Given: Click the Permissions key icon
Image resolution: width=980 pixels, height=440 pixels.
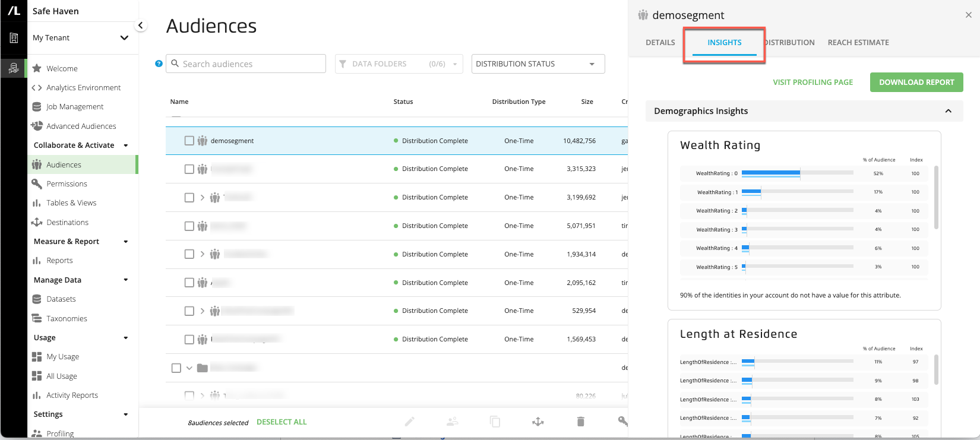Looking at the screenshot, I should pos(37,183).
